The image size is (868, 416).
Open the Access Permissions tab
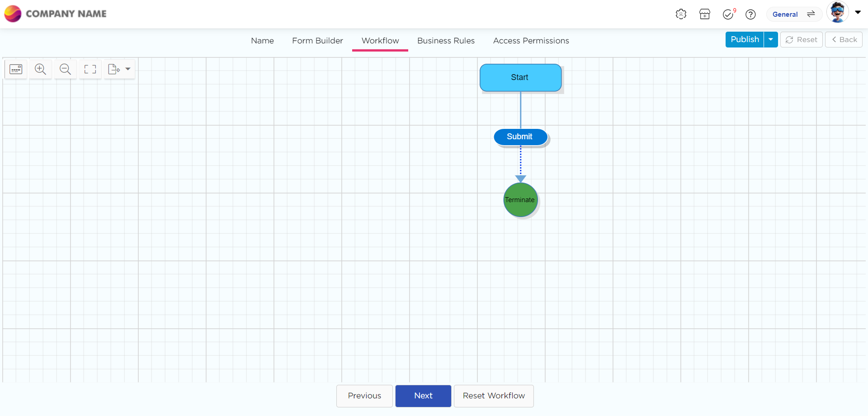[x=531, y=41]
